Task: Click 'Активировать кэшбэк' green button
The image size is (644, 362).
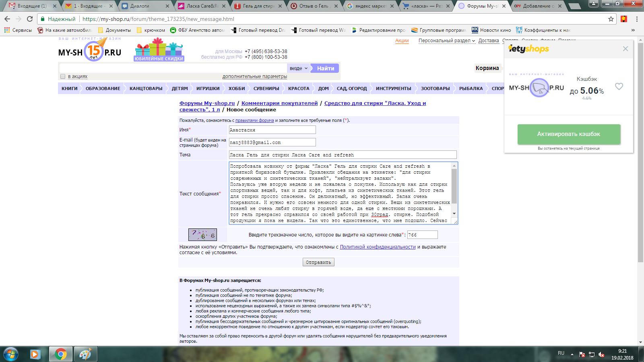Action: click(568, 134)
